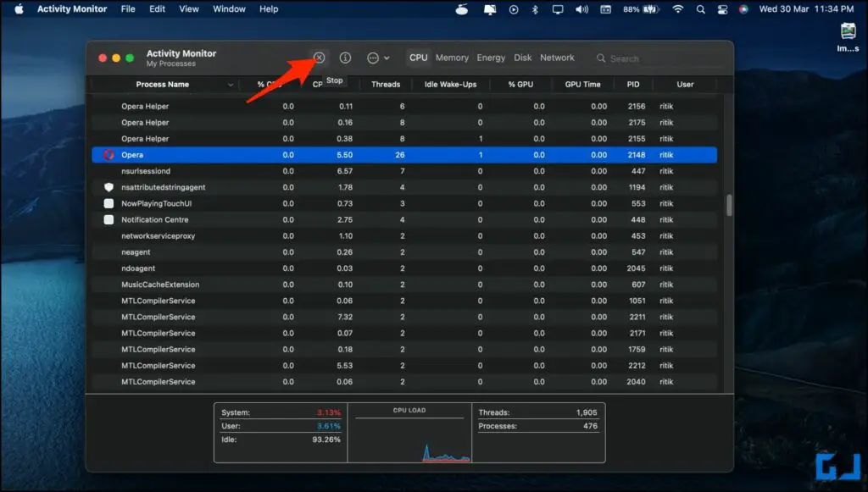Viewport: 868px width, 492px height.
Task: Click the volume icon in menu bar
Action: tap(582, 9)
